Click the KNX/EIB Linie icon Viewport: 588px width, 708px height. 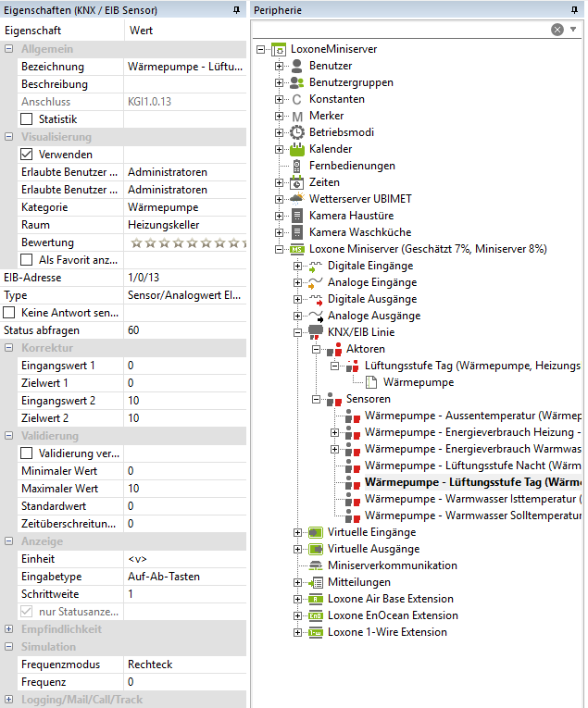pyautogui.click(x=315, y=332)
